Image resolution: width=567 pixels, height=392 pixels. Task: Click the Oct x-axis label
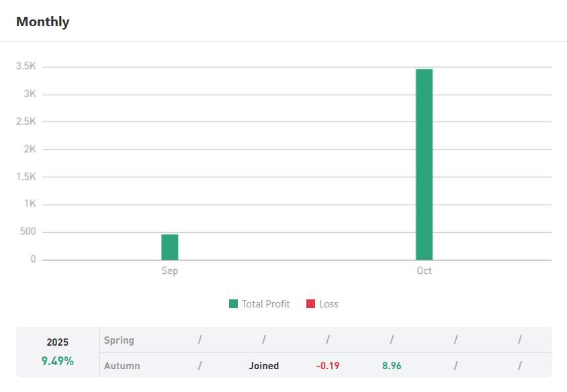tap(424, 271)
